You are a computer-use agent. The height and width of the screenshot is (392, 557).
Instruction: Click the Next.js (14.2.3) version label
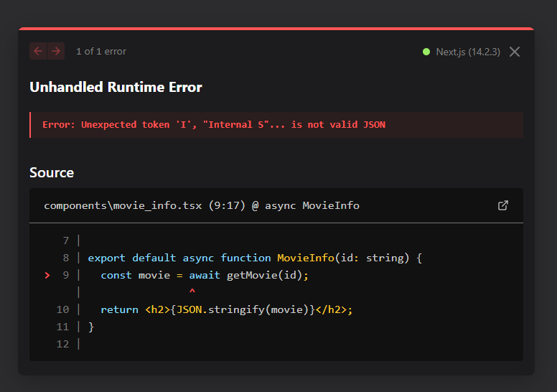point(468,52)
